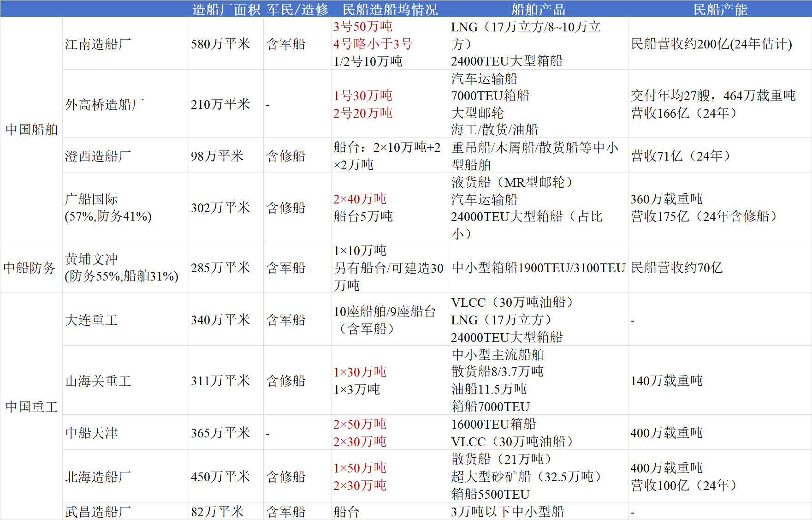Image resolution: width=812 pixels, height=520 pixels.
Task: Click 含修船 in the 山海关重工 row
Action: [286, 381]
